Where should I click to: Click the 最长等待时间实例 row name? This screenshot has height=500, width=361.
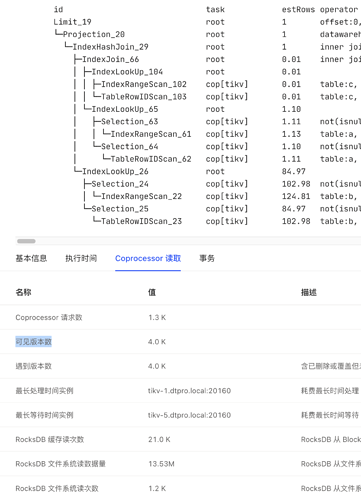click(x=44, y=415)
